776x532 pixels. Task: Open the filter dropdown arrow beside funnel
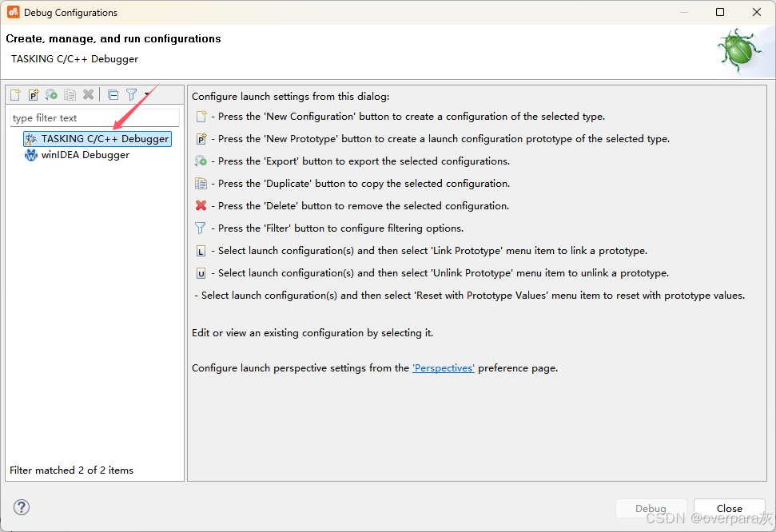coord(147,94)
